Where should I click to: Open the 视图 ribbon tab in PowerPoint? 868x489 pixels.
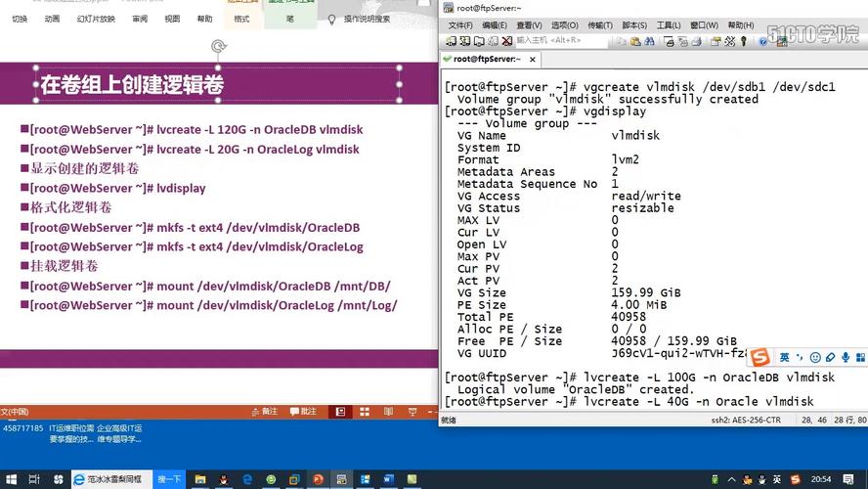pyautogui.click(x=172, y=19)
